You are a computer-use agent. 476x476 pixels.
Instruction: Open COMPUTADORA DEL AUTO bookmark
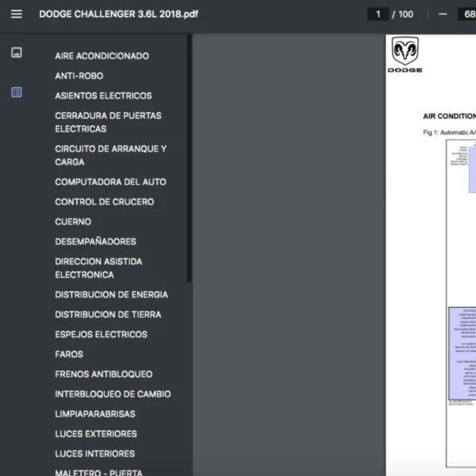tap(110, 182)
